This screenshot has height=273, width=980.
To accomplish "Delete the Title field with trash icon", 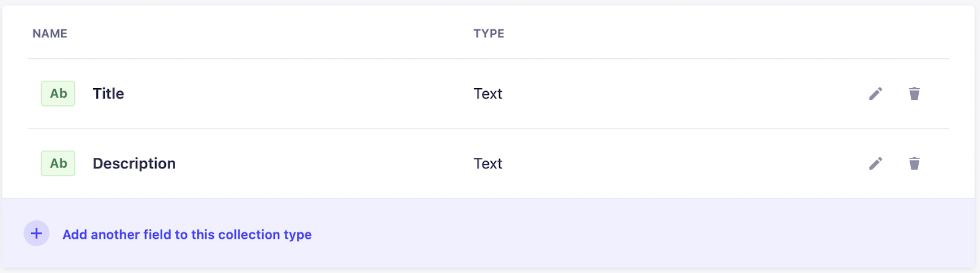I will (914, 94).
